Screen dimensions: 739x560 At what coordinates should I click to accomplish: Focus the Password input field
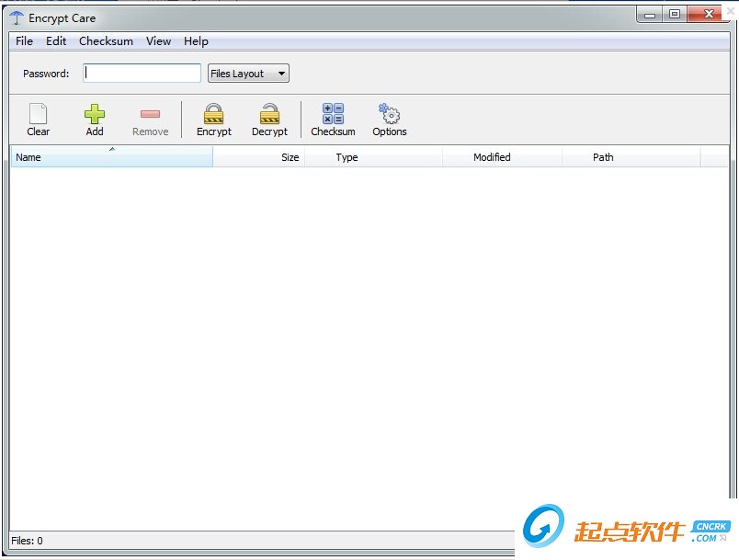tap(142, 73)
